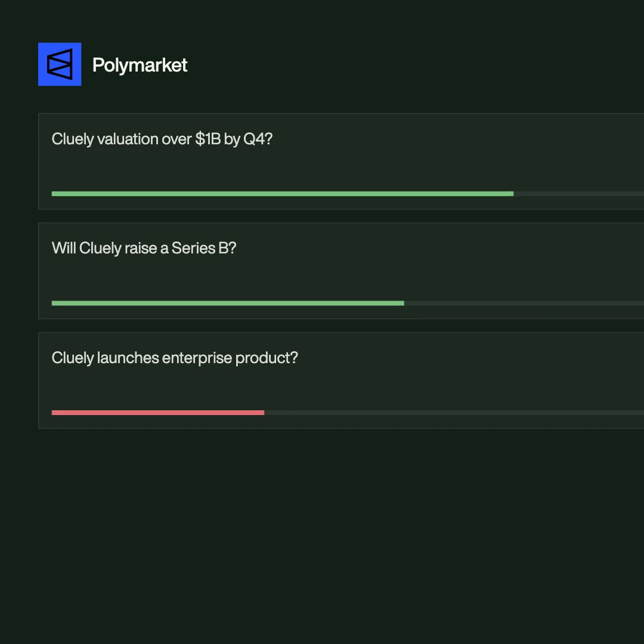The image size is (644, 644).
Task: Click the red filled bar under enterprise product
Action: click(x=158, y=413)
